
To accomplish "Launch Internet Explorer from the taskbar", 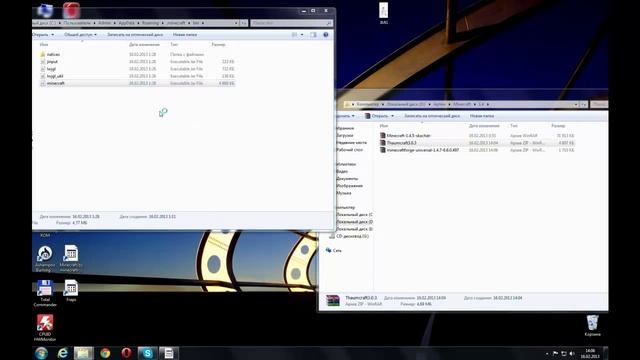I will [62, 353].
